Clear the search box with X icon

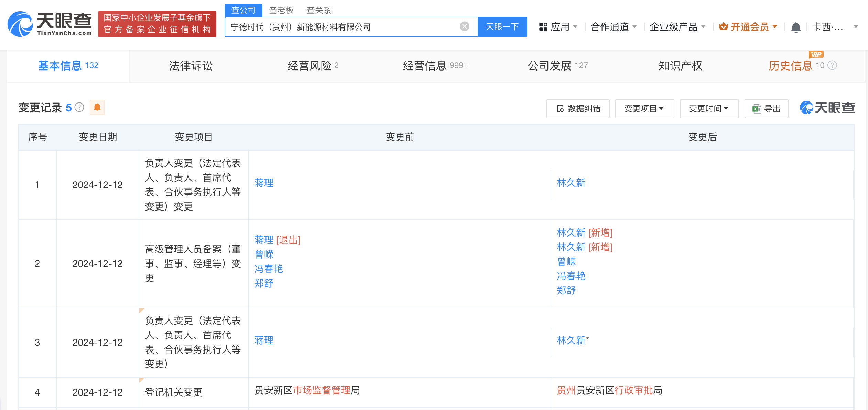(464, 26)
